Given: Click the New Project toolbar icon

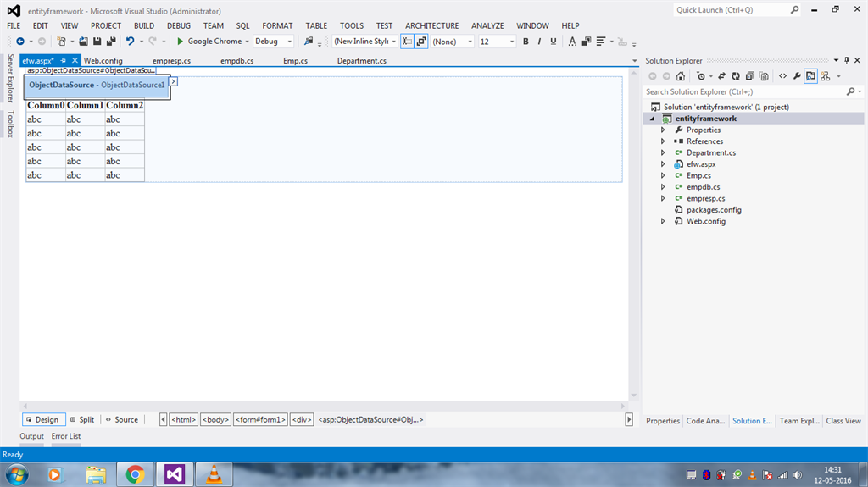Looking at the screenshot, I should (x=61, y=42).
